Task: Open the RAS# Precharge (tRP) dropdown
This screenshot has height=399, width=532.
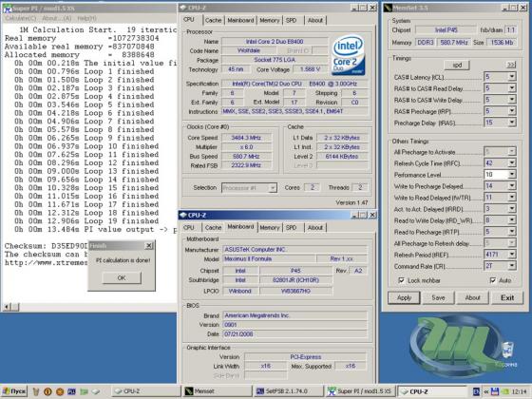Action: pos(512,111)
